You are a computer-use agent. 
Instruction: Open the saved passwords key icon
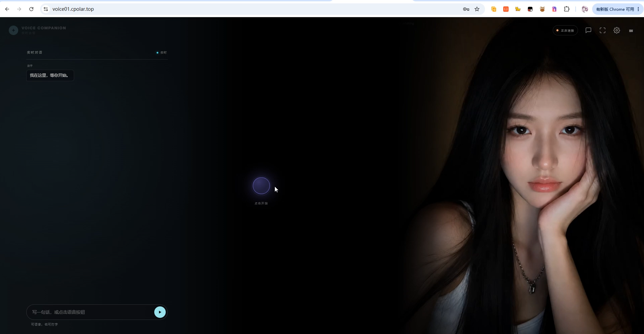pyautogui.click(x=466, y=9)
